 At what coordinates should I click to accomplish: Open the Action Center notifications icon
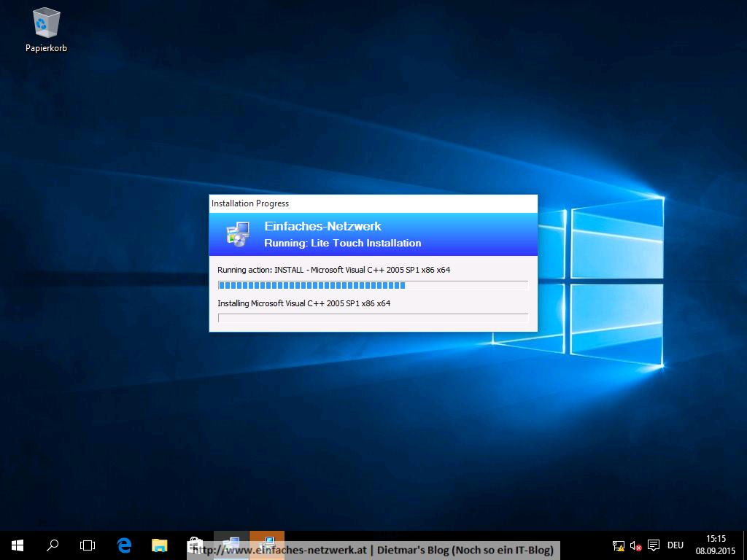[x=654, y=545]
